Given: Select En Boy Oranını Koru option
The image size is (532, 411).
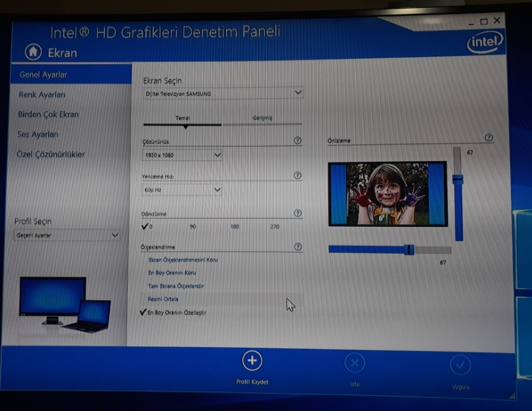Looking at the screenshot, I should point(172,273).
